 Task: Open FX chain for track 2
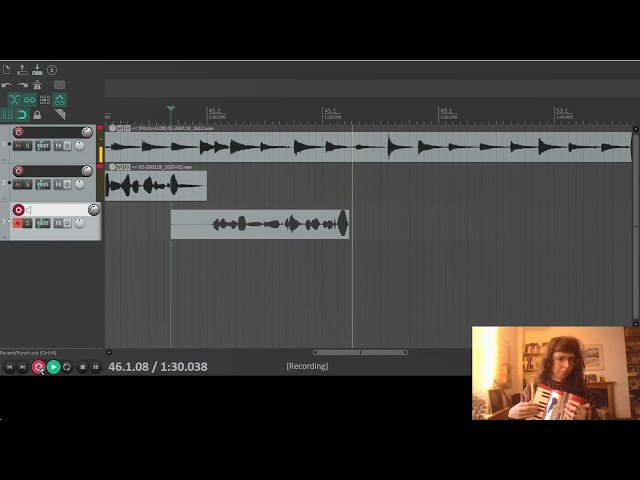(58, 184)
